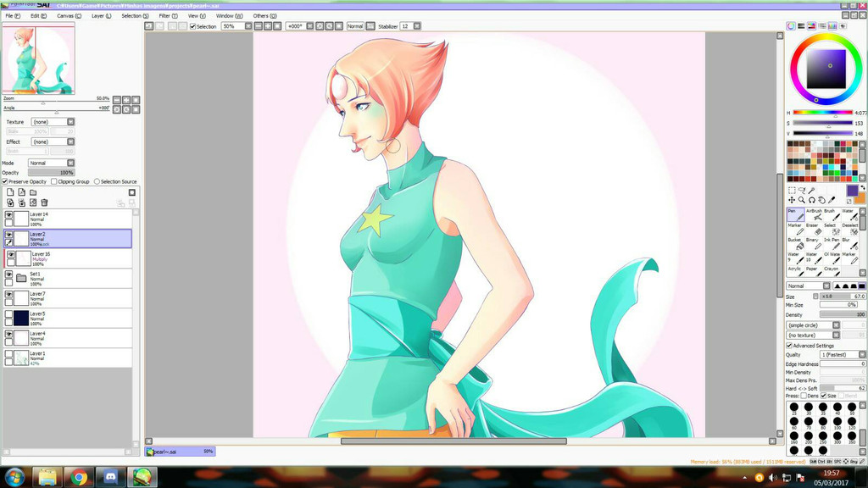Image resolution: width=868 pixels, height=488 pixels.
Task: Open the Canvas menu
Action: (70, 16)
